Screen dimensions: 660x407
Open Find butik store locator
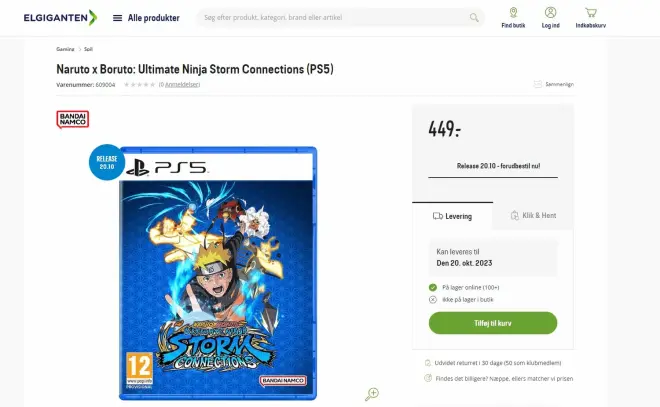tap(512, 17)
